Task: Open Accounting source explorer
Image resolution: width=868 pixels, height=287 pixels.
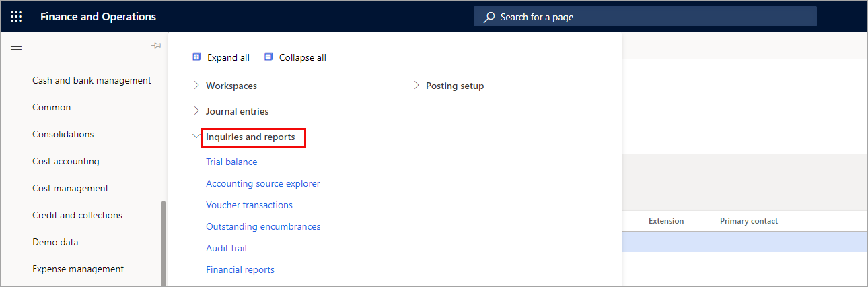Action: (x=263, y=183)
